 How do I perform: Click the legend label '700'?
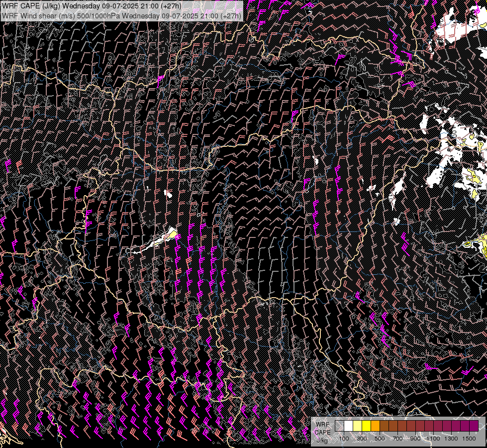(x=397, y=439)
